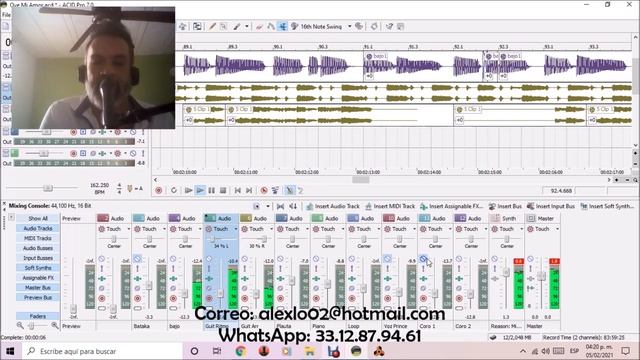Toggle MIDI Tracks view in mixer pane

(x=38, y=238)
